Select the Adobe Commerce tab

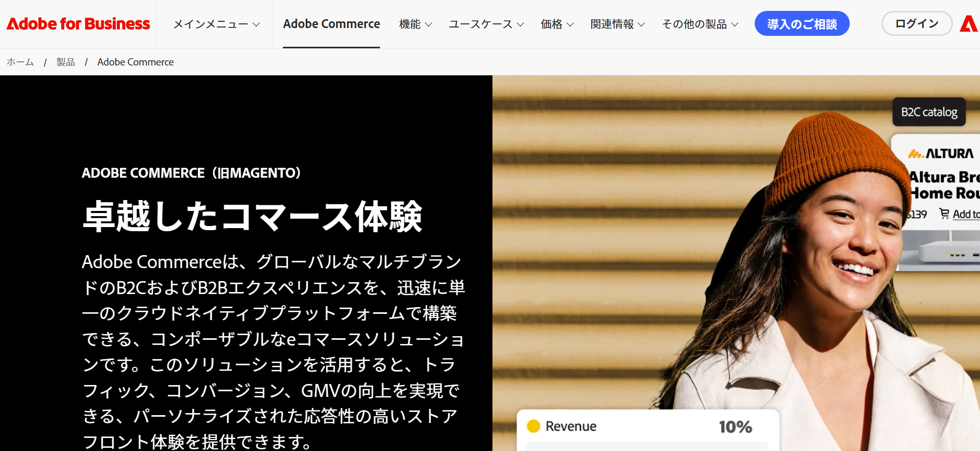coord(331,24)
